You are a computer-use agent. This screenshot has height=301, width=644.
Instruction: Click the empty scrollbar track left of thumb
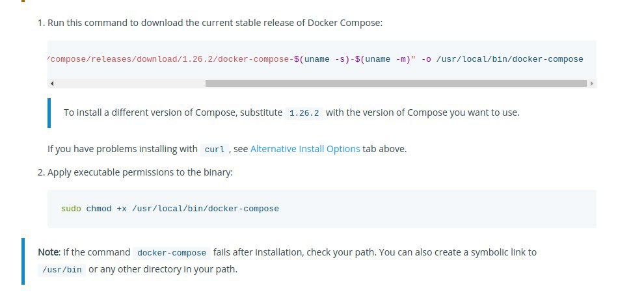[130, 84]
